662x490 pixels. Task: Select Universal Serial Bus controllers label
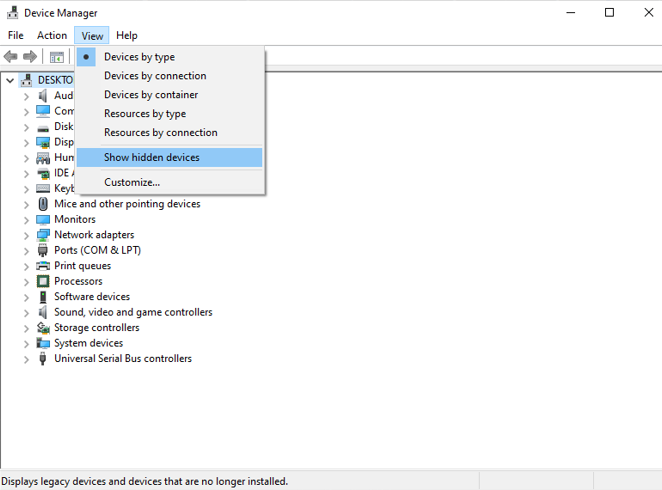coord(123,358)
